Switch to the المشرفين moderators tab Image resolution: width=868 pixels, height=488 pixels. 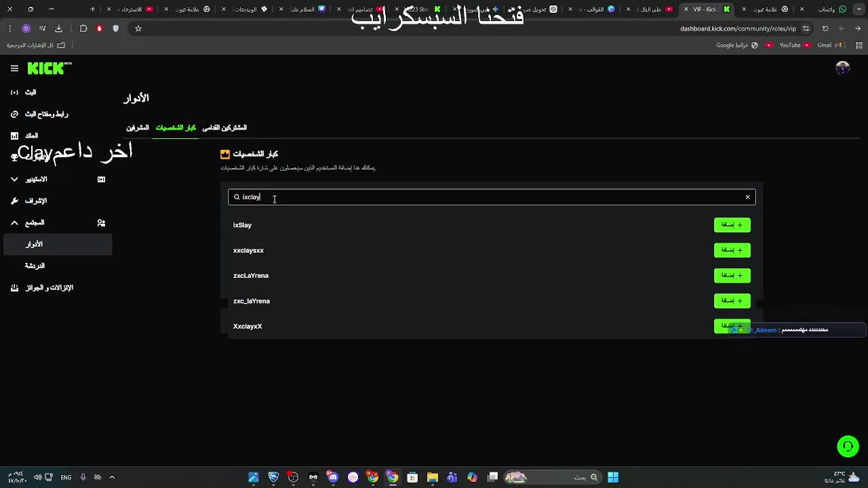click(138, 128)
